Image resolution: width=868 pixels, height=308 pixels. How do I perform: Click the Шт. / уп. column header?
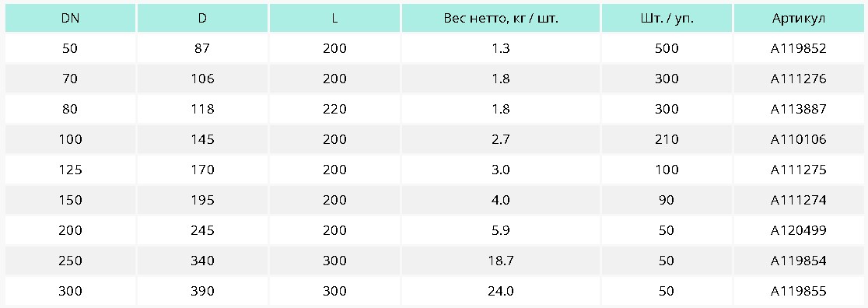667,18
